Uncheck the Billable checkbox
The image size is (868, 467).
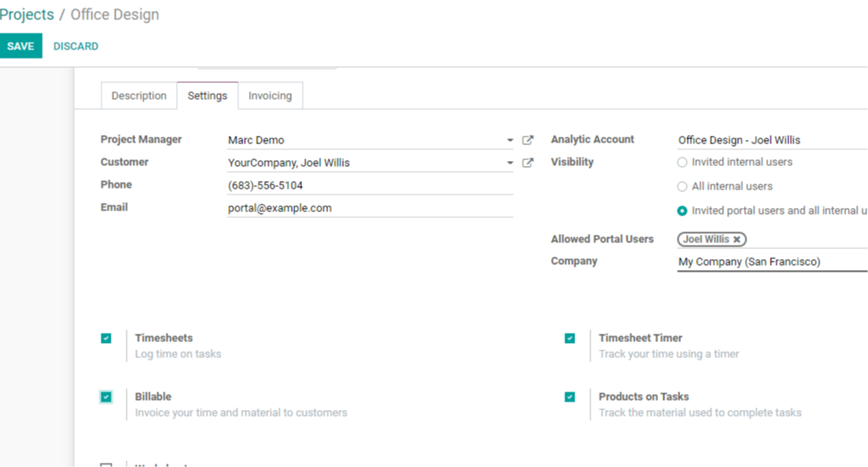point(107,397)
